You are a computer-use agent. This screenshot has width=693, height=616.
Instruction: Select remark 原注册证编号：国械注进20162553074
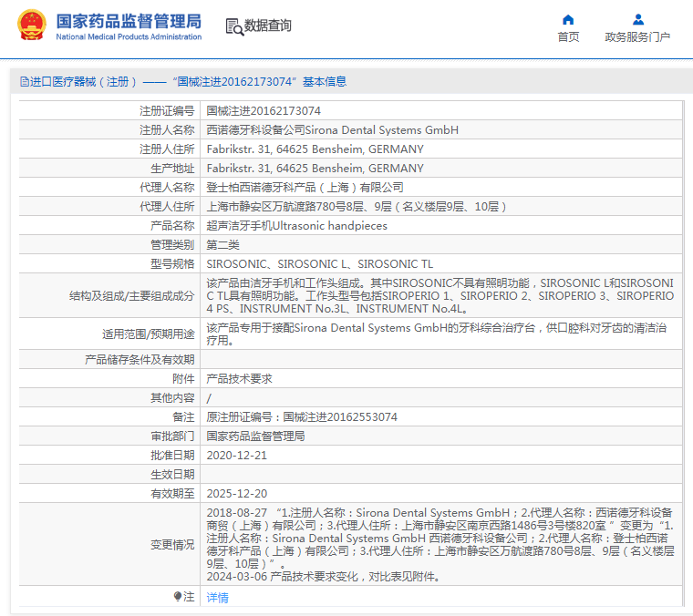click(x=302, y=416)
